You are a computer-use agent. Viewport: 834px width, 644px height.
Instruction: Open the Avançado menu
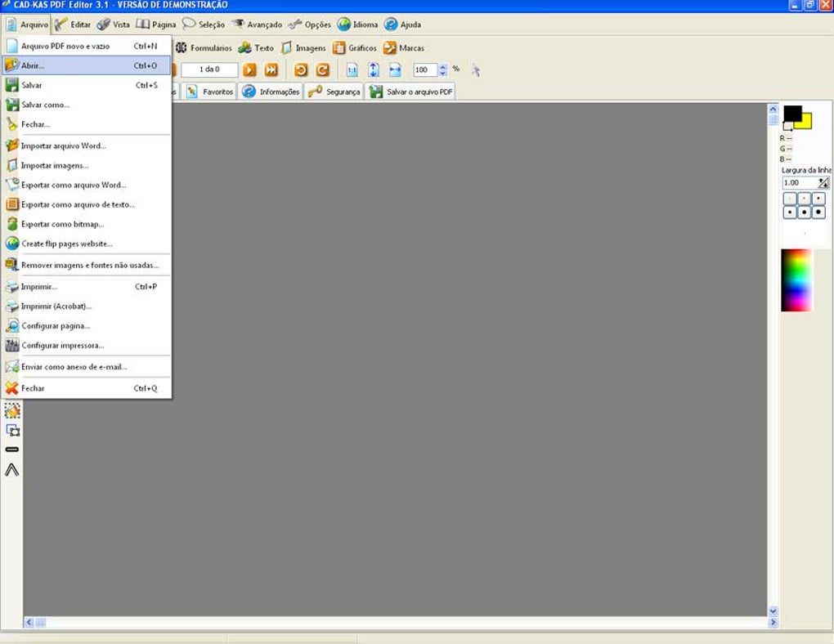258,25
